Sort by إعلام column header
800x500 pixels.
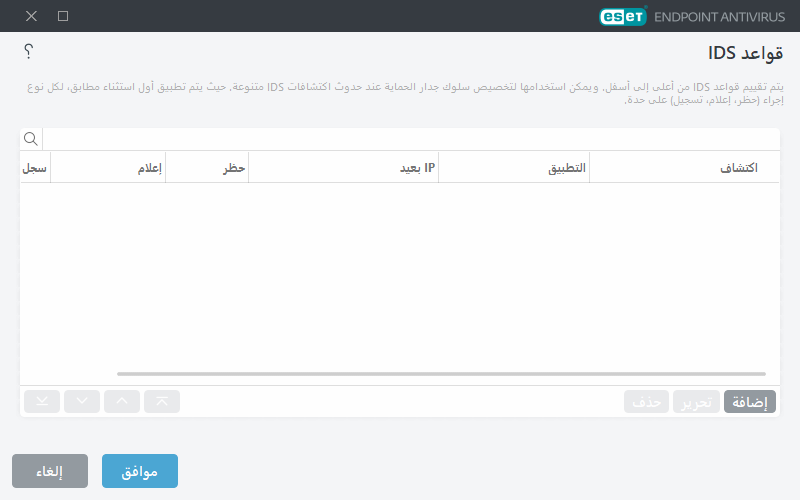pos(108,168)
